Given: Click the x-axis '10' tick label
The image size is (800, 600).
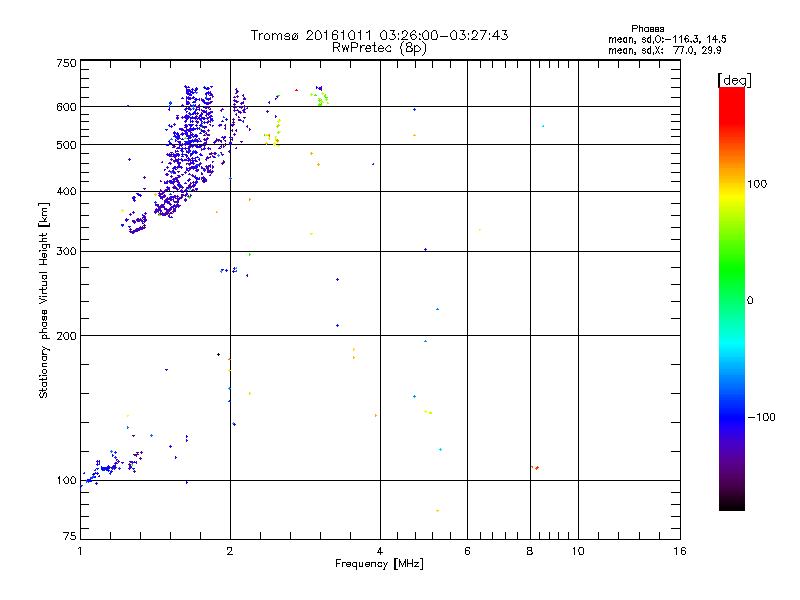Looking at the screenshot, I should (x=578, y=551).
